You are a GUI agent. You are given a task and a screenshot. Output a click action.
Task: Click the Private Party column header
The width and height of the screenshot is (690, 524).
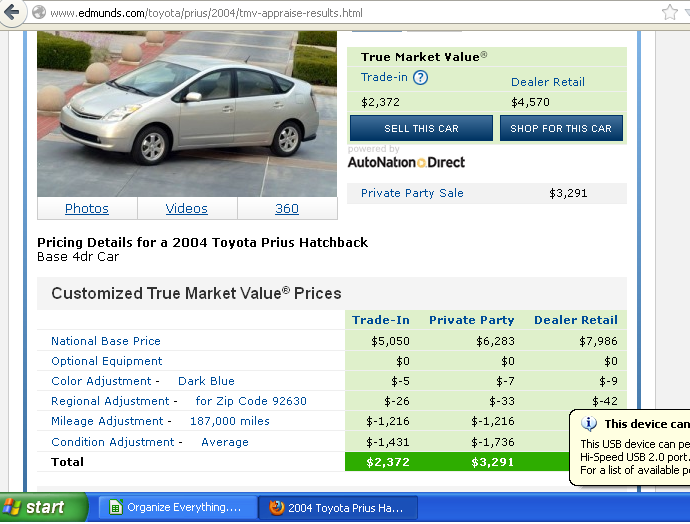point(472,320)
